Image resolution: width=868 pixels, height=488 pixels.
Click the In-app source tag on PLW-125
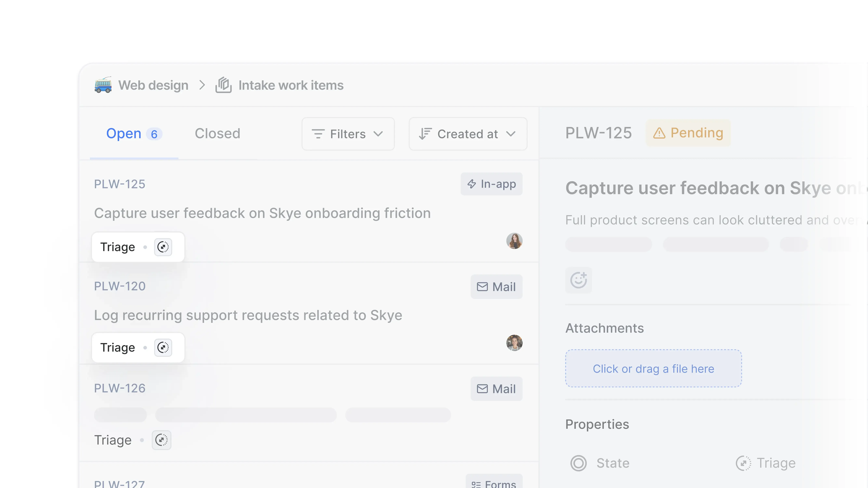click(x=491, y=184)
